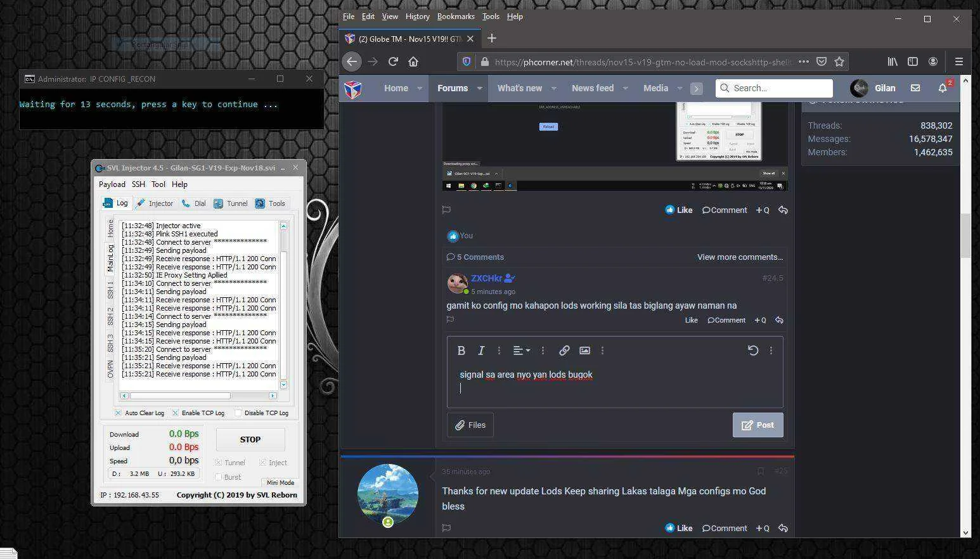Expand Home nav dropdown arrow
This screenshot has height=559, width=980.
[420, 88]
